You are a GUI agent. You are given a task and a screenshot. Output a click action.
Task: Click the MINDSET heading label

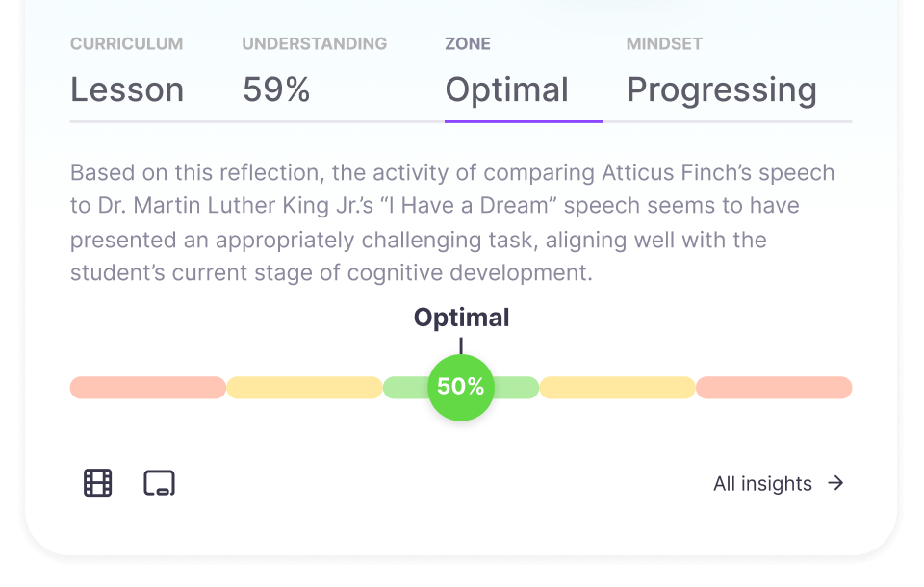pyautogui.click(x=664, y=43)
